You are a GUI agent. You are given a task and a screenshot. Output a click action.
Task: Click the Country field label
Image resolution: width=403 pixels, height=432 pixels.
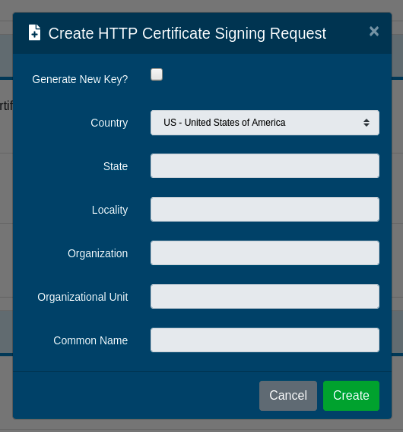pos(109,123)
